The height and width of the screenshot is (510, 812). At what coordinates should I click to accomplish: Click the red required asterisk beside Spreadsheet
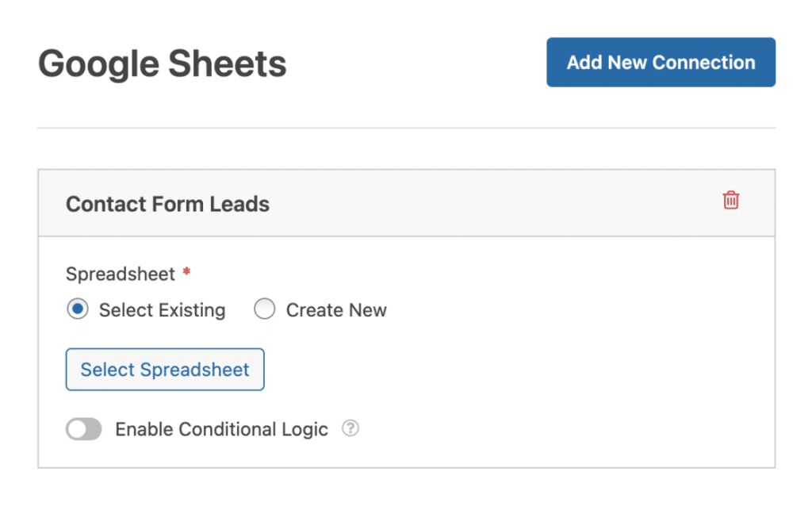[x=186, y=273]
